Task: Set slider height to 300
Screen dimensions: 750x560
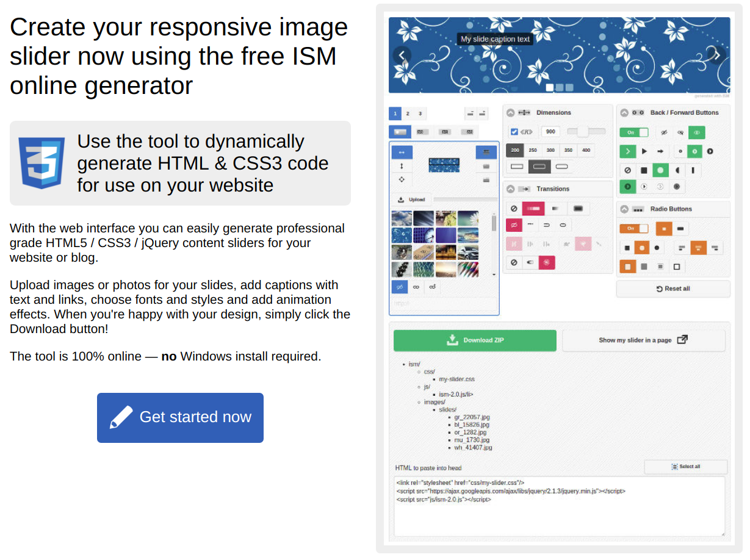Action: tap(550, 150)
